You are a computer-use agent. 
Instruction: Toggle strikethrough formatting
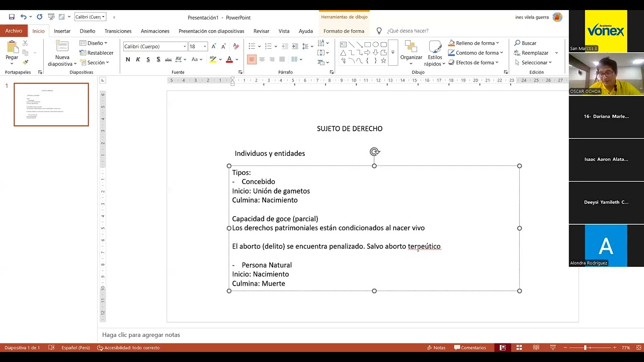(168, 59)
